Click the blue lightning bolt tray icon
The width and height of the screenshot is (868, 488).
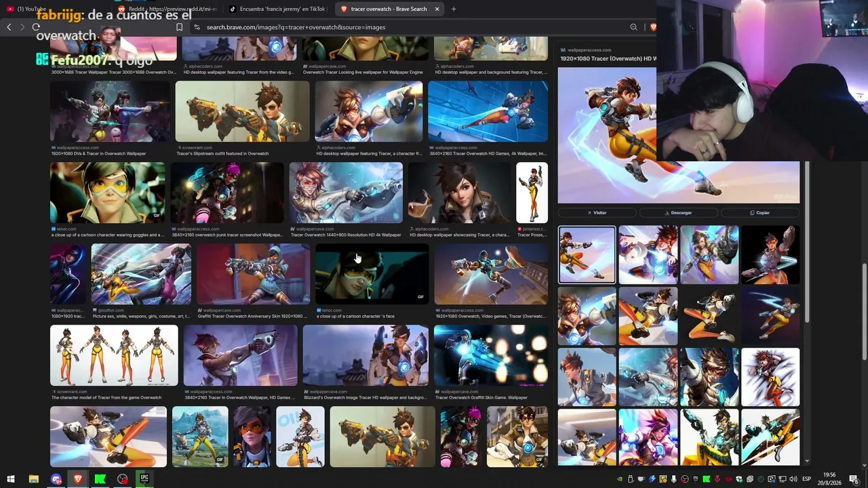tap(652, 479)
